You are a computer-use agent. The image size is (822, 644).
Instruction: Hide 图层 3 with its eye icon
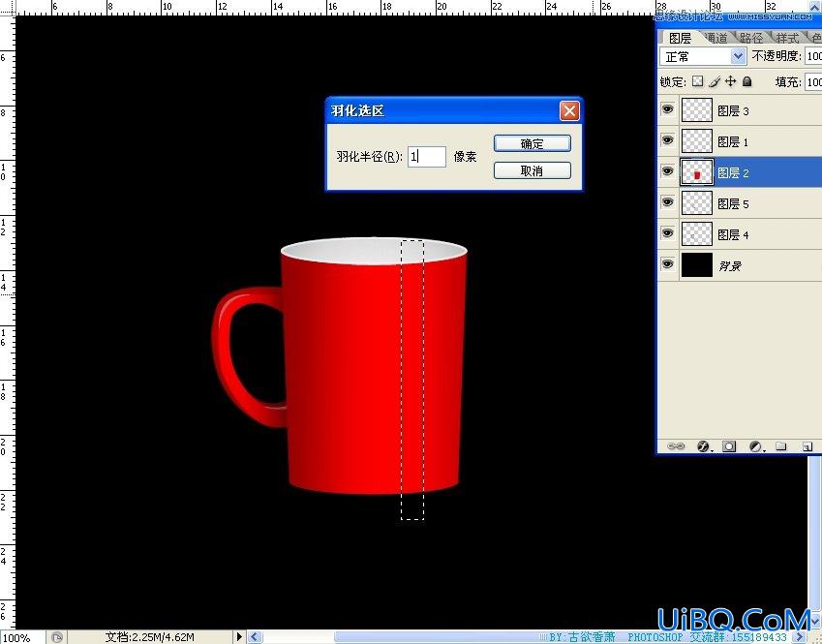click(667, 109)
